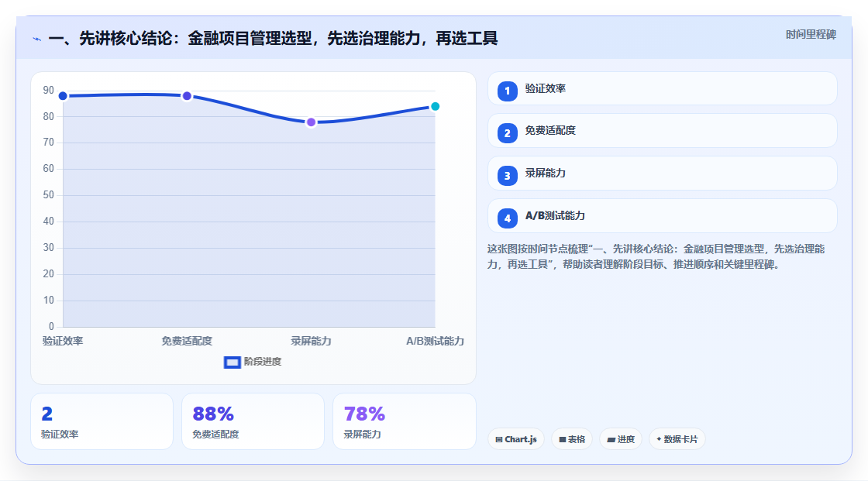Viewport: 868px width, 481px height.
Task: Click the 免费适配度 data point on the chart
Action: pos(187,96)
